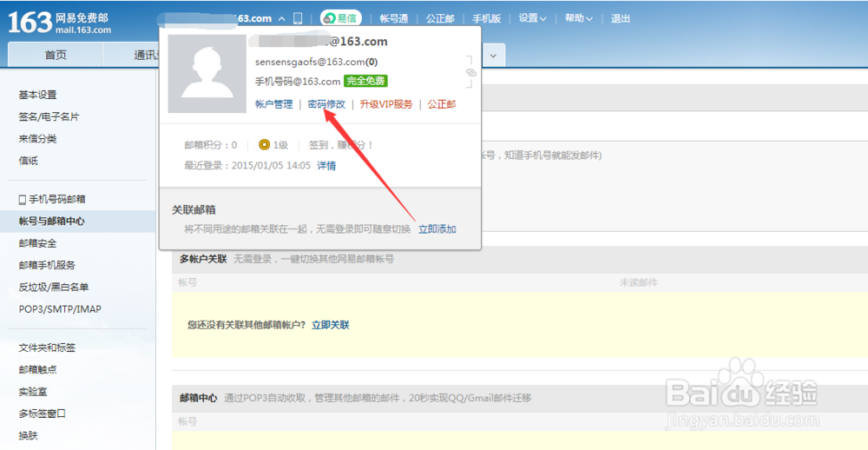Click red 公正邮 link in popup

tap(442, 104)
